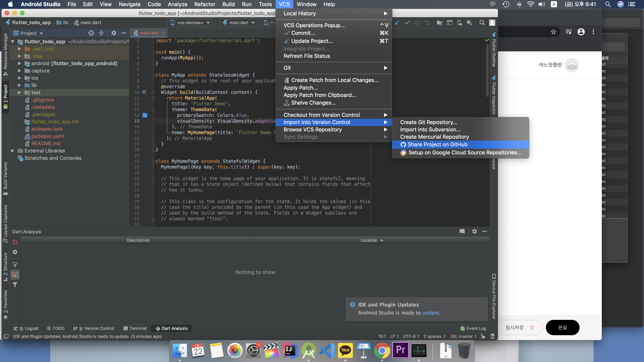Open IntelliJ IDEA from the dock
The height and width of the screenshot is (362, 644).
click(x=290, y=350)
